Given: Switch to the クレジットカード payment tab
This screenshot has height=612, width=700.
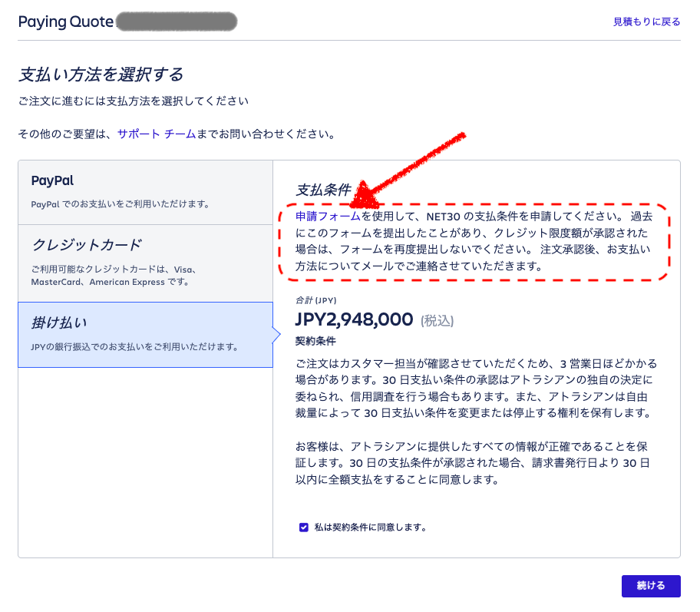Looking at the screenshot, I should pos(145,263).
